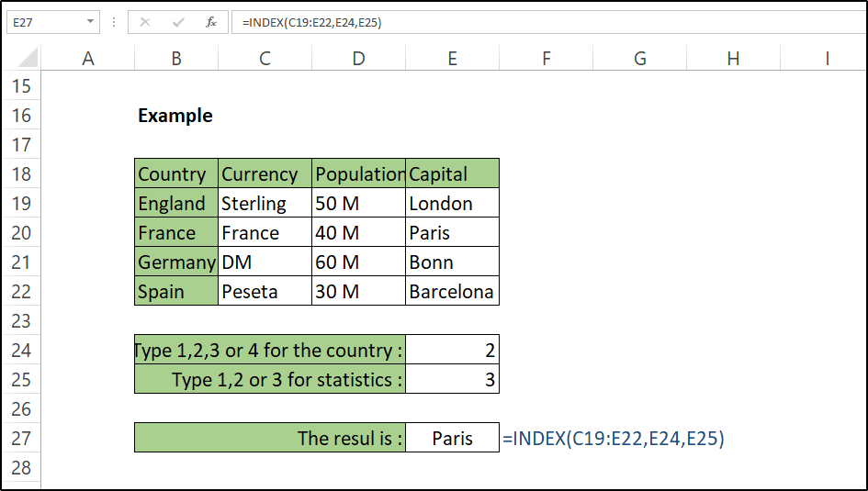Select the 'Country' header cell
Viewport: 868px width, 491px height.
(176, 173)
